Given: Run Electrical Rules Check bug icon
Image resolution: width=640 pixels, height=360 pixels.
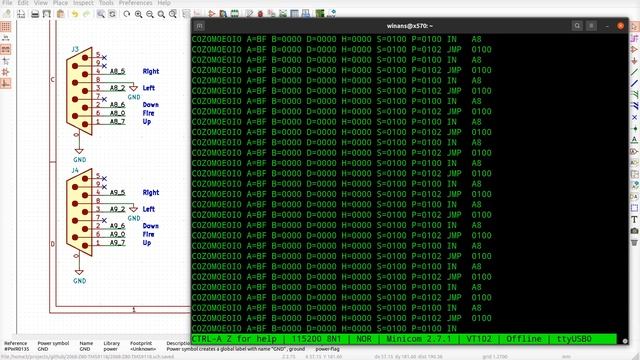Looking at the screenshot, I should point(260,14).
